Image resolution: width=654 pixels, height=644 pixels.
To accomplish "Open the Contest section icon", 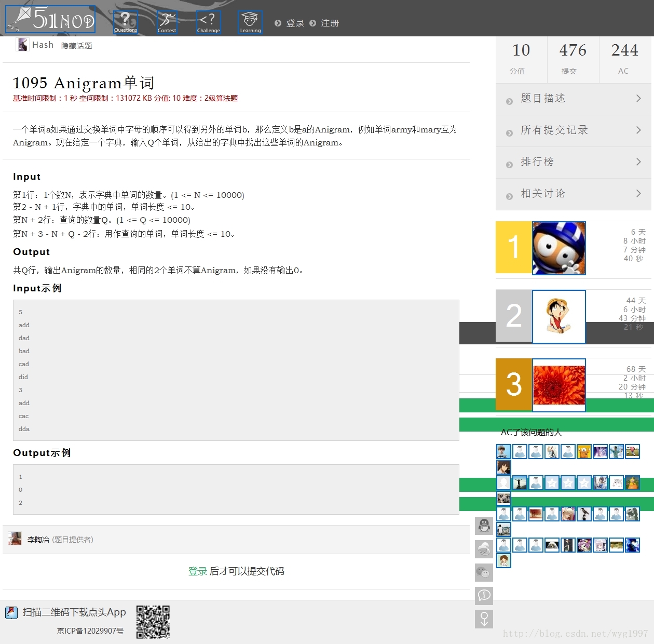I will coord(167,22).
